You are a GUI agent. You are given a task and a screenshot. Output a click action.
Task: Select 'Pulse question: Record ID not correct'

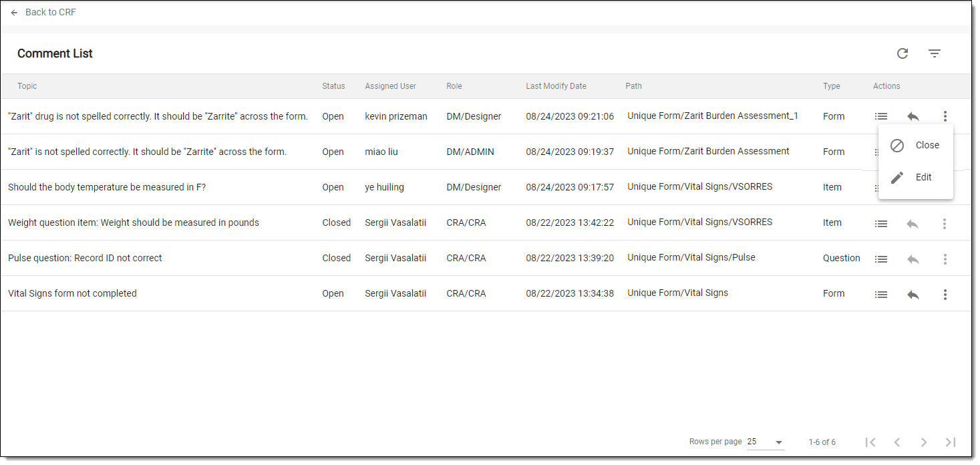click(85, 258)
